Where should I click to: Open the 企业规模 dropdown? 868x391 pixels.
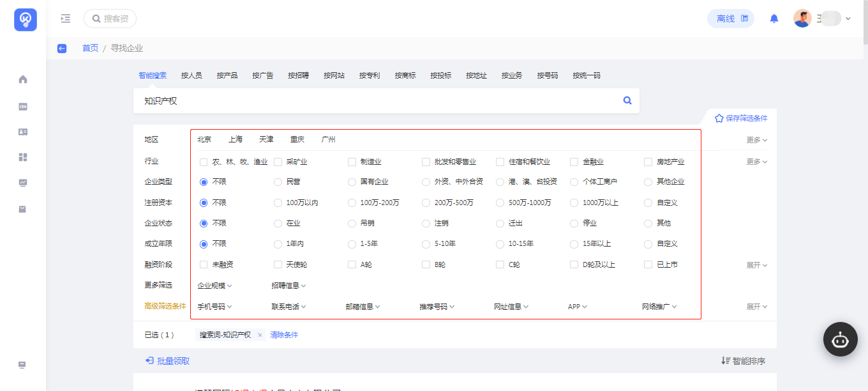pos(214,286)
